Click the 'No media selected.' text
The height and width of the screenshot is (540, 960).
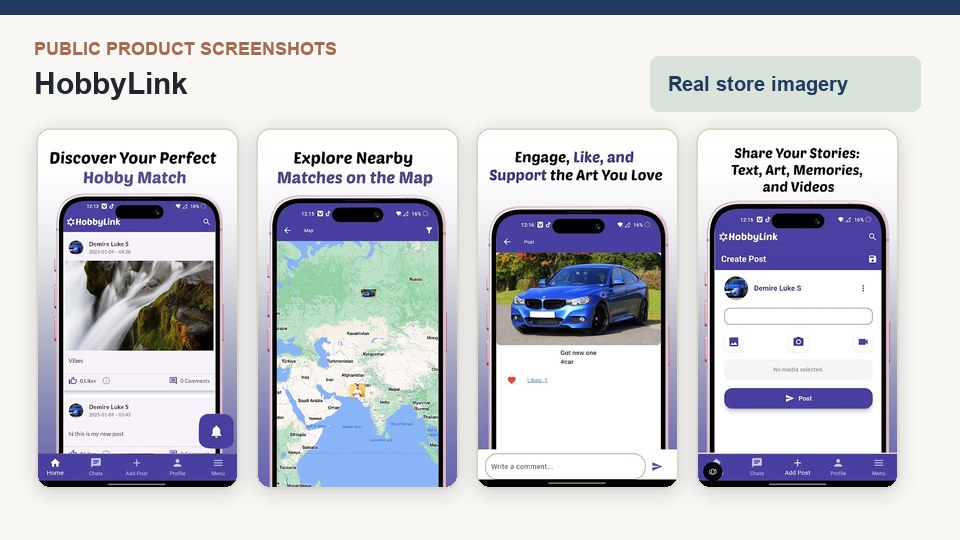tap(798, 370)
